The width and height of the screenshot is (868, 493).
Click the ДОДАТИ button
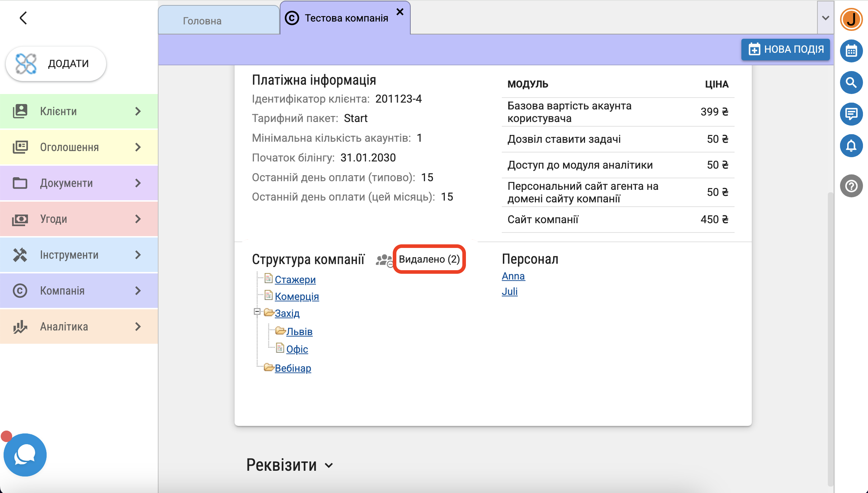pyautogui.click(x=56, y=64)
